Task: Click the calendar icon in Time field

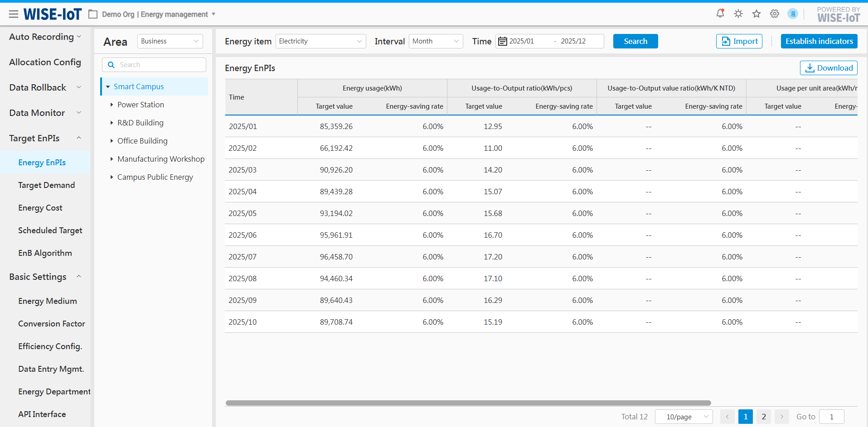Action: point(503,41)
